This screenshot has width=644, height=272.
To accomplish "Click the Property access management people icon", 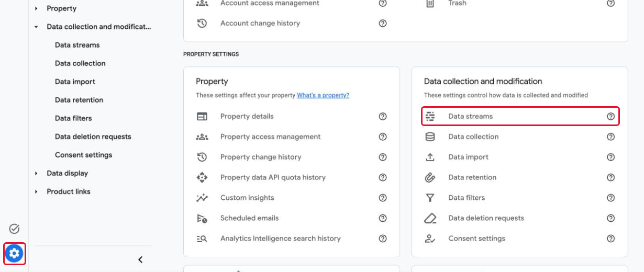I will tap(202, 137).
